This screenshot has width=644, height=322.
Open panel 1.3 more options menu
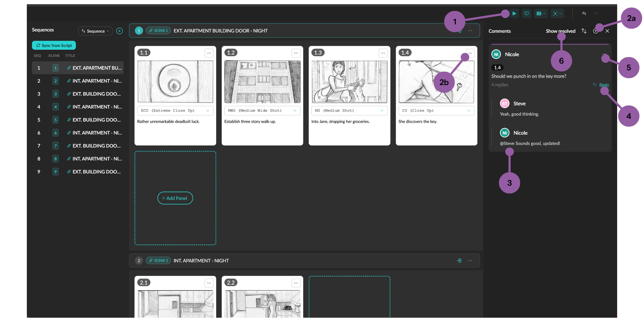[x=383, y=53]
